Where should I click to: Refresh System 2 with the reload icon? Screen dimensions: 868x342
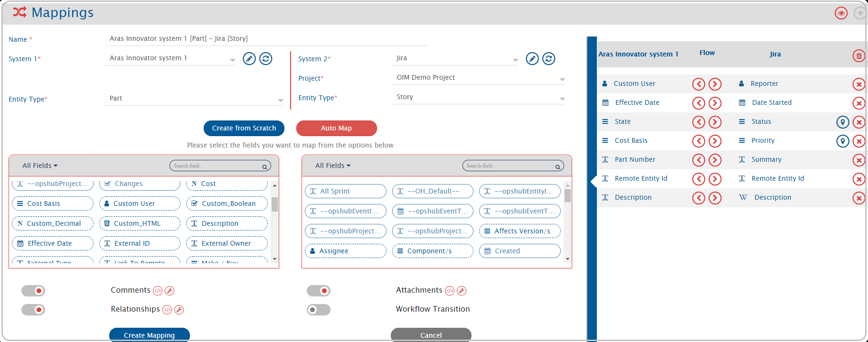pyautogui.click(x=548, y=59)
